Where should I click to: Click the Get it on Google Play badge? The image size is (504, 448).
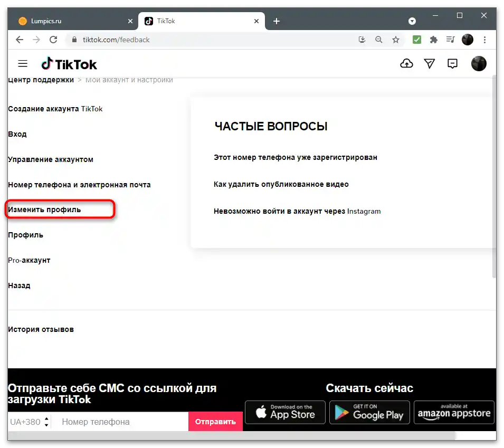click(369, 412)
